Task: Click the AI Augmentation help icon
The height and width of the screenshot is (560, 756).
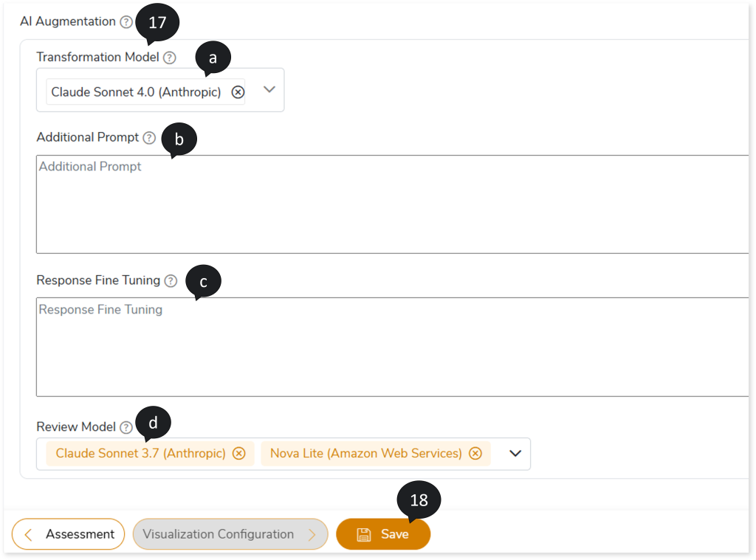Action: pyautogui.click(x=126, y=22)
